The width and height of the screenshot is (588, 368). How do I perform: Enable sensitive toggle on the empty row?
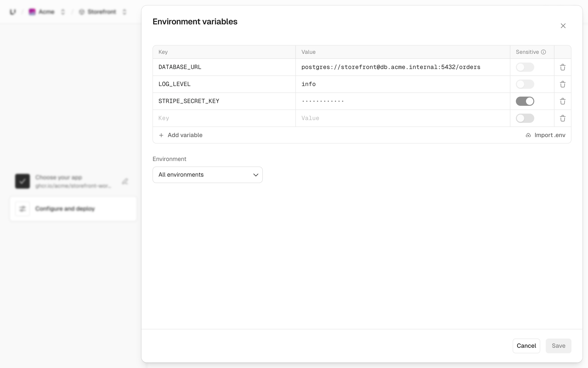pos(525,118)
